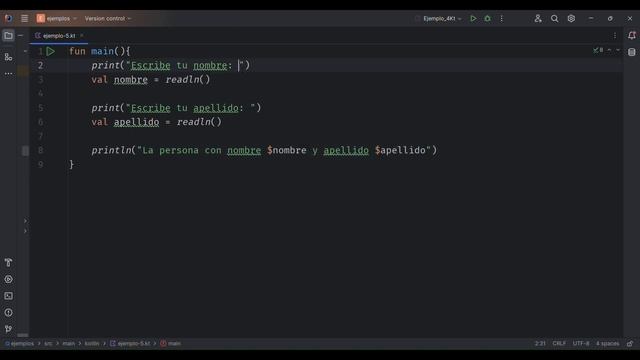Open the Terminal tool window
The width and height of the screenshot is (640, 360).
pyautogui.click(x=8, y=296)
